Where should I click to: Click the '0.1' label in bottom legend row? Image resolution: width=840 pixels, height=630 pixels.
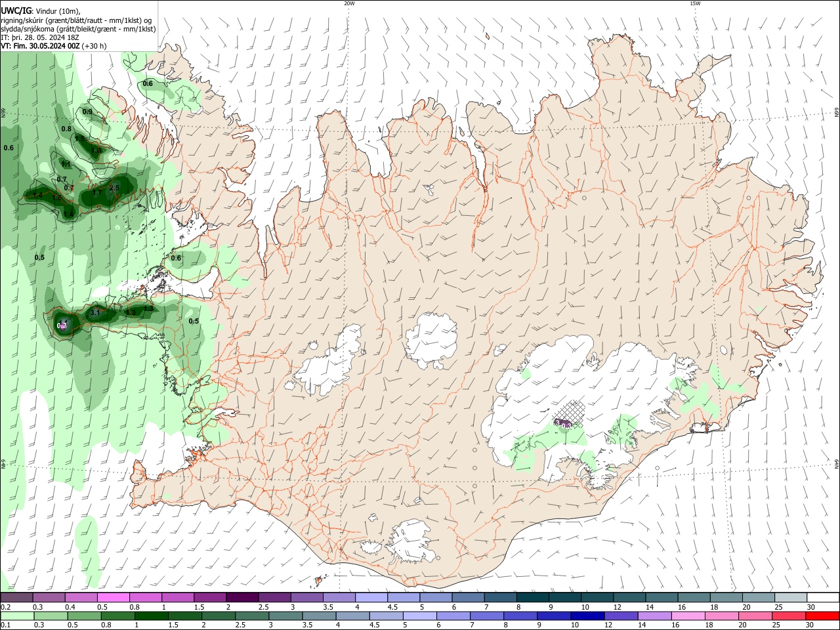[6, 625]
